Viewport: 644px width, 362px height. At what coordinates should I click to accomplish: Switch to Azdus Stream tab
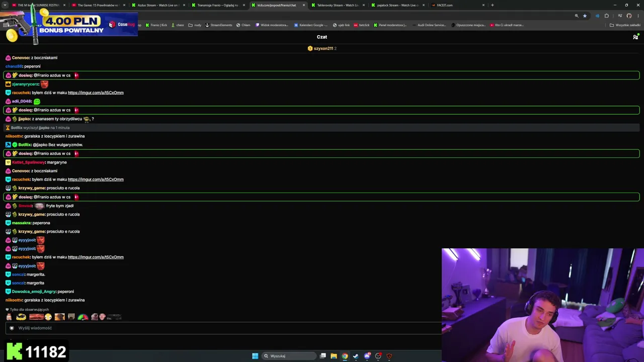[158, 5]
